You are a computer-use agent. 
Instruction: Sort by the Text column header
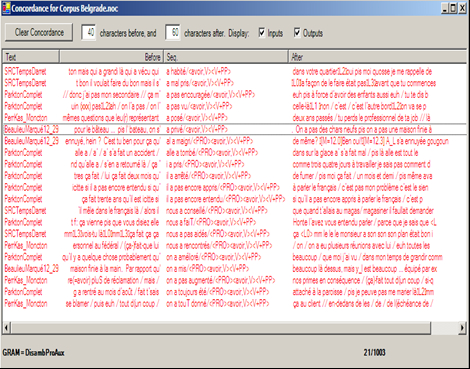tap(31, 57)
